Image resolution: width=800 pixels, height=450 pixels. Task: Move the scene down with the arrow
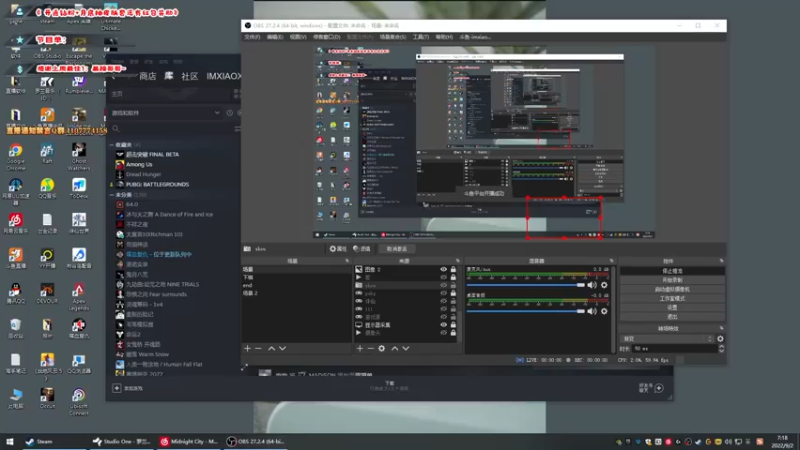(282, 348)
